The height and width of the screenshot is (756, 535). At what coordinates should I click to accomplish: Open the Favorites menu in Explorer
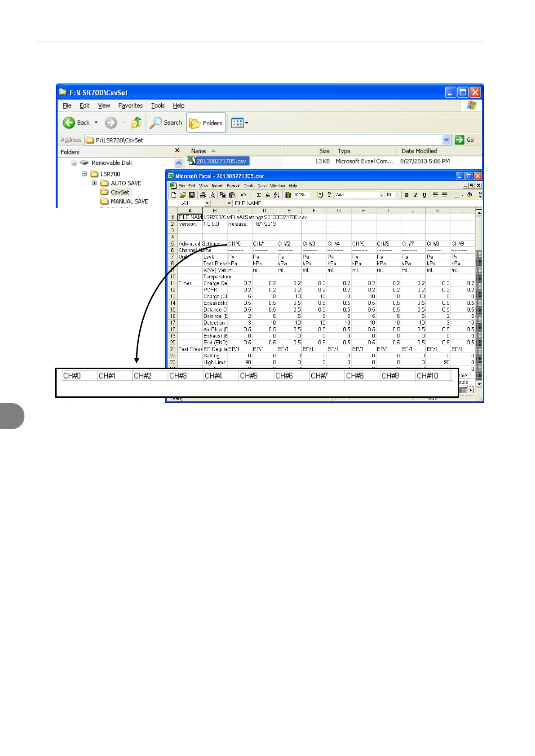pyautogui.click(x=131, y=105)
